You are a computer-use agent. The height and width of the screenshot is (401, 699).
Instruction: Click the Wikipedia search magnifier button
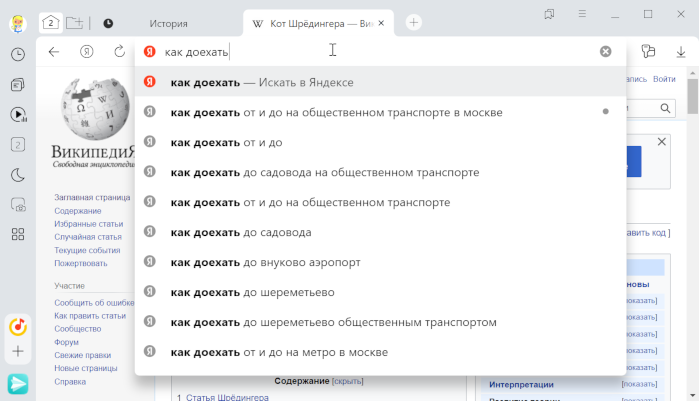click(x=665, y=108)
